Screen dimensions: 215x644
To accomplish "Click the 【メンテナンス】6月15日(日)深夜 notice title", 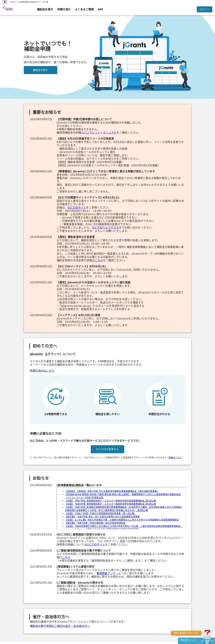I will (x=78, y=315).
